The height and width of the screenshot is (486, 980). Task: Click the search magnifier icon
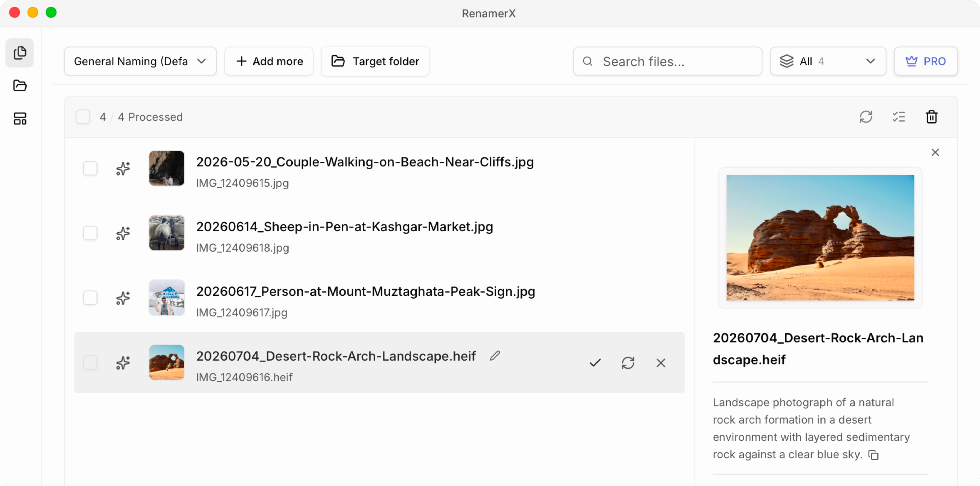(587, 61)
